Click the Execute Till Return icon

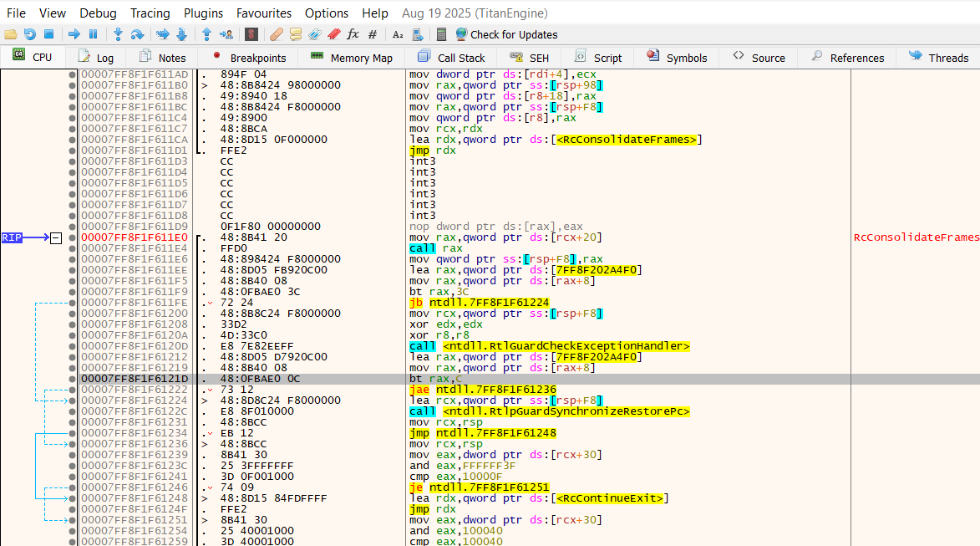coord(207,34)
